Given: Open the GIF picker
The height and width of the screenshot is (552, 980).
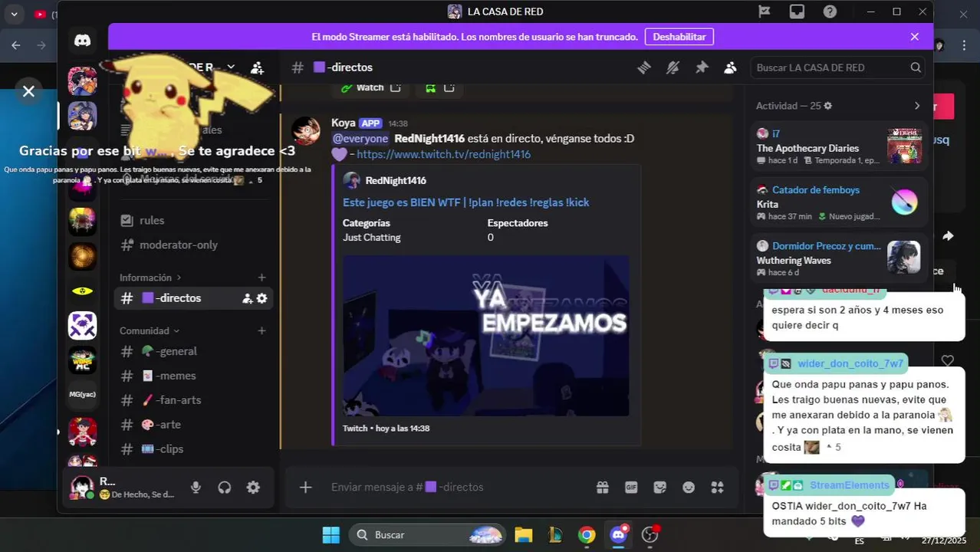Looking at the screenshot, I should [631, 487].
